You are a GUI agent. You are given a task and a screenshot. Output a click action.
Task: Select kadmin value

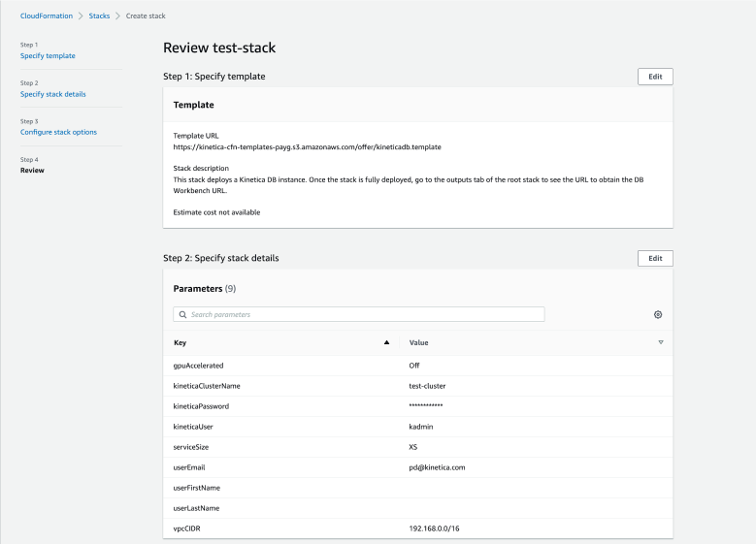(x=421, y=427)
